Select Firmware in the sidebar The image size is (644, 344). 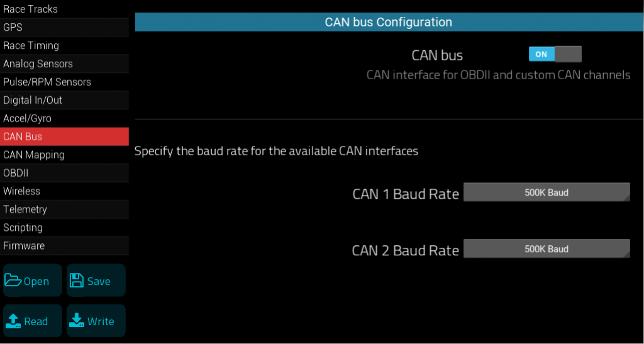pos(24,246)
